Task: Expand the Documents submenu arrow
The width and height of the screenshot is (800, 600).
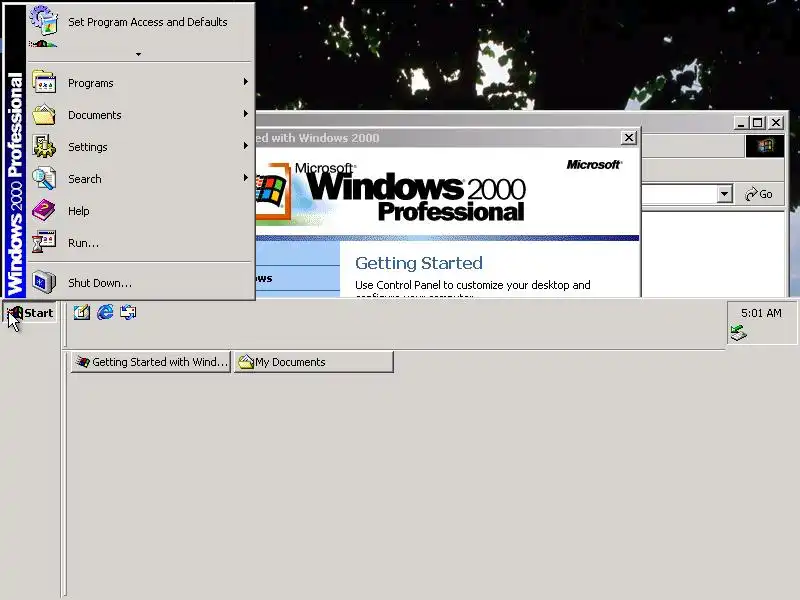Action: pos(246,114)
